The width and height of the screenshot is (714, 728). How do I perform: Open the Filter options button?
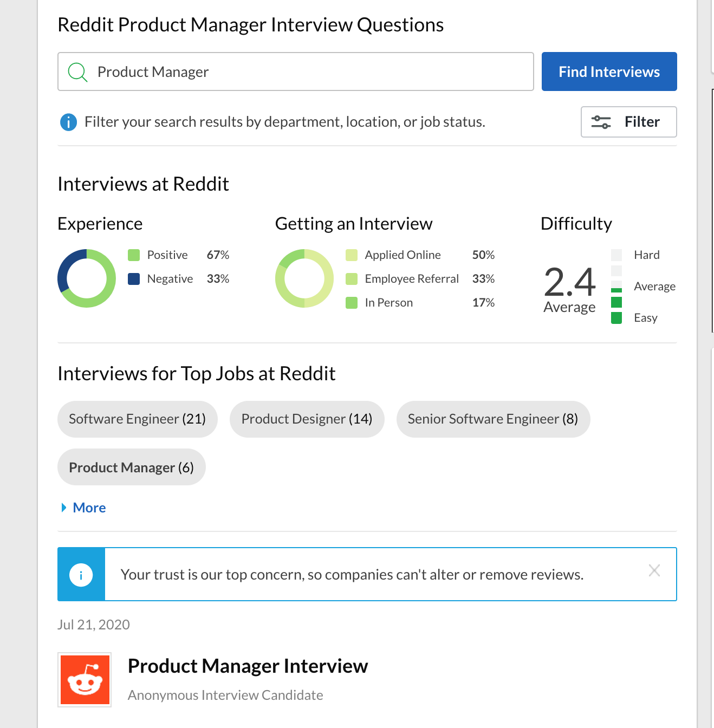pyautogui.click(x=629, y=122)
